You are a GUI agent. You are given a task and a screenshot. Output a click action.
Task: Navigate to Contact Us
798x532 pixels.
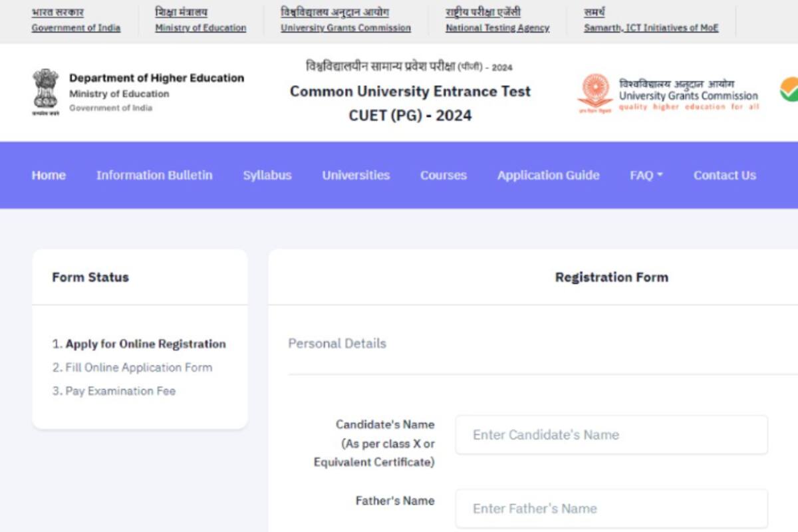coord(724,176)
